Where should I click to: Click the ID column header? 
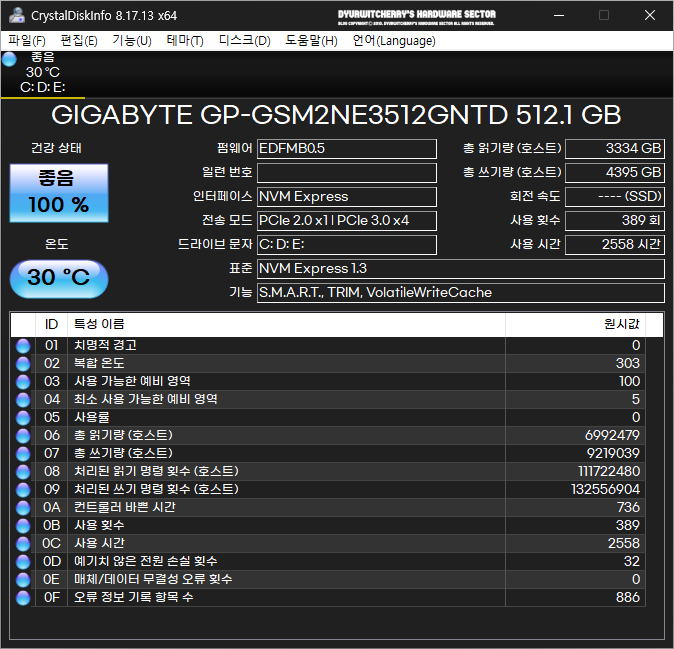51,324
